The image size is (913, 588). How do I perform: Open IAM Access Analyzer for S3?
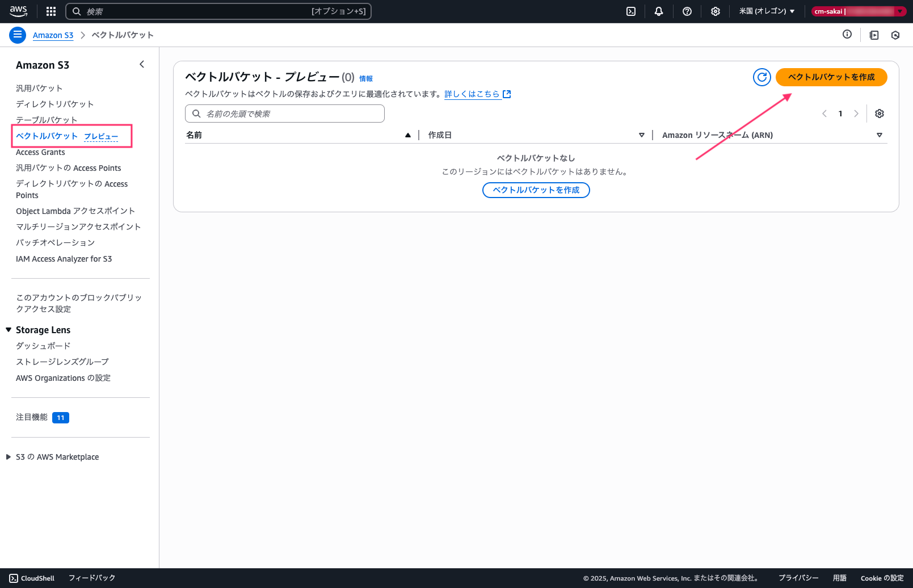coord(64,259)
